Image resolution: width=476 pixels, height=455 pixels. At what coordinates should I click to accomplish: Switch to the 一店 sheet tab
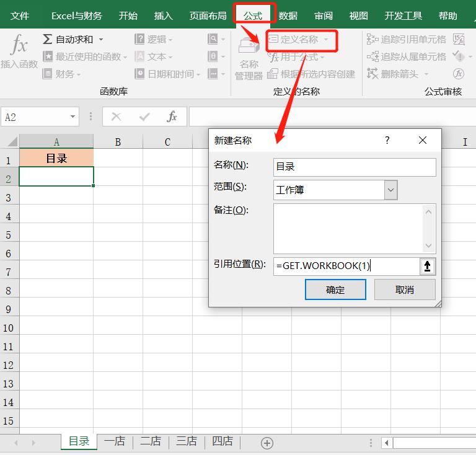tap(115, 441)
